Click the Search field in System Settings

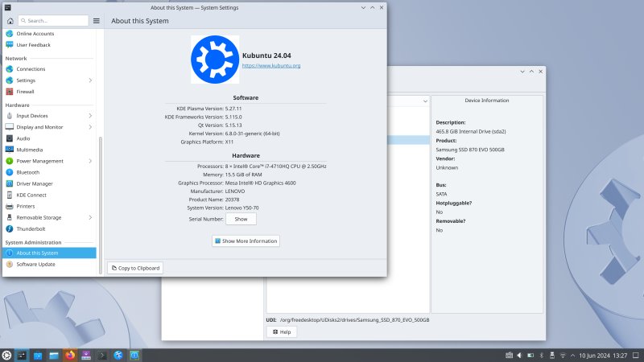click(53, 20)
